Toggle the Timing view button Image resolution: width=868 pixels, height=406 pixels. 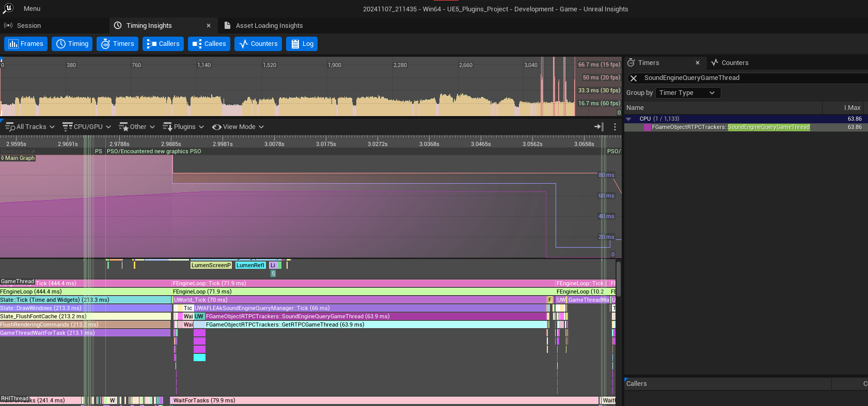tap(72, 44)
